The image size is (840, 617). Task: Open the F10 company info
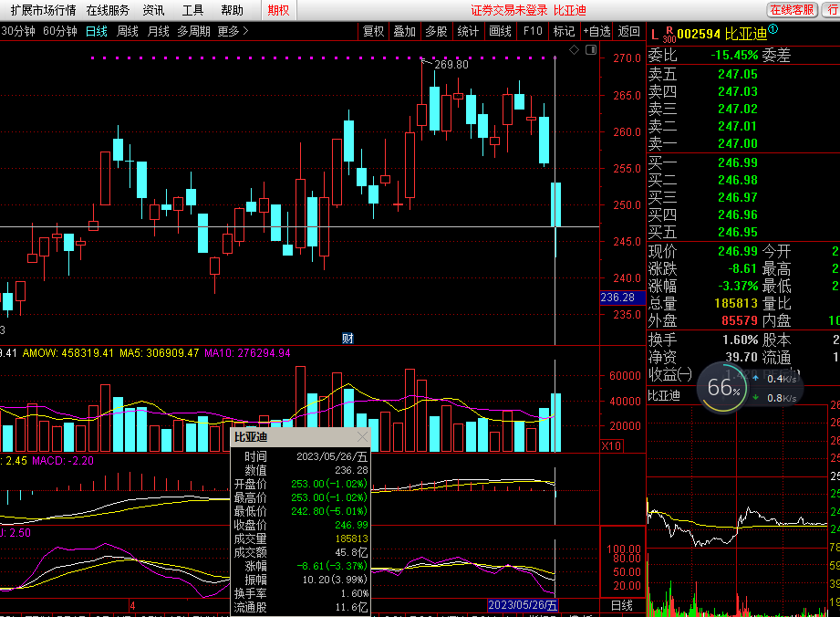click(x=533, y=32)
